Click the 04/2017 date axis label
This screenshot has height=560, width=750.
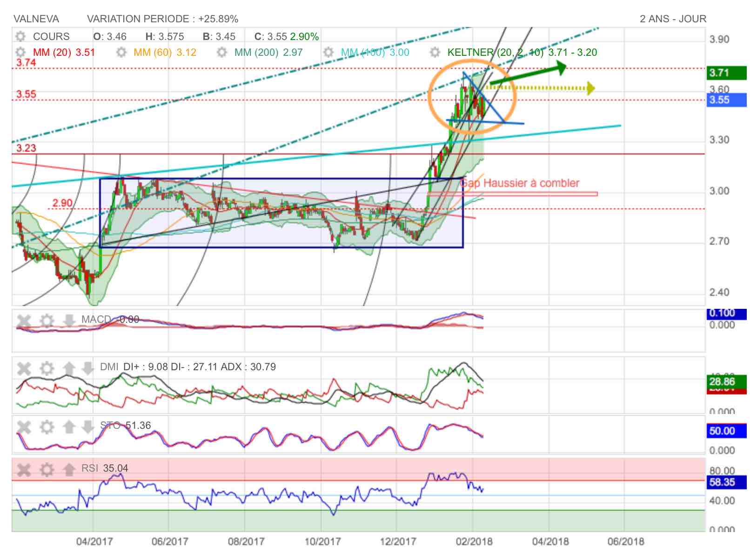coord(94,541)
